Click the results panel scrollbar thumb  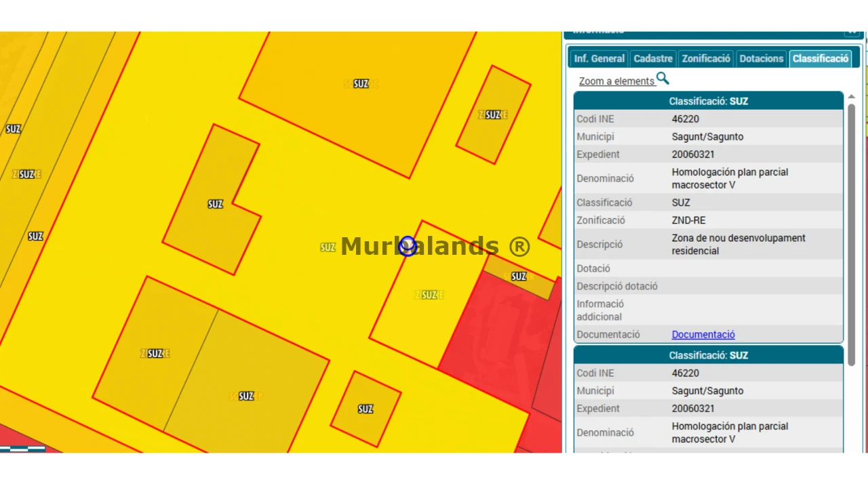click(x=852, y=234)
